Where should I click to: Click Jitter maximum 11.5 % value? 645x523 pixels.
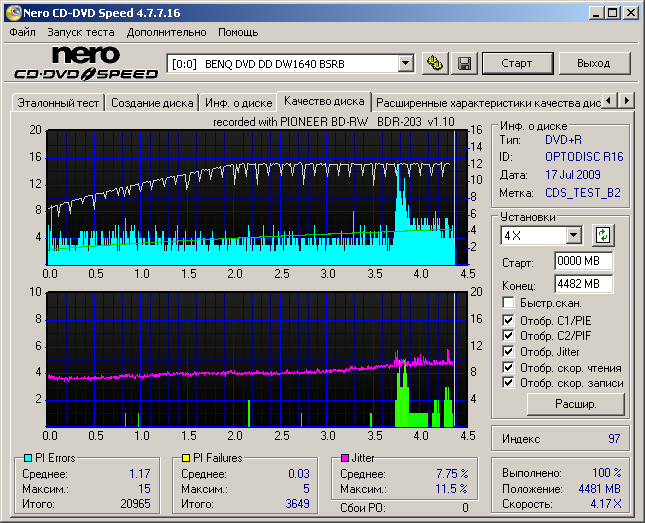tap(452, 489)
